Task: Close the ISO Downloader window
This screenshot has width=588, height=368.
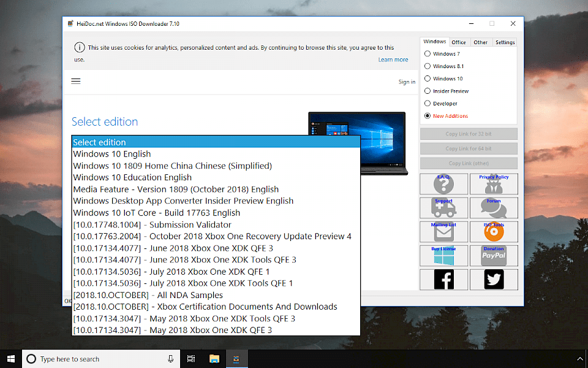Action: point(513,24)
